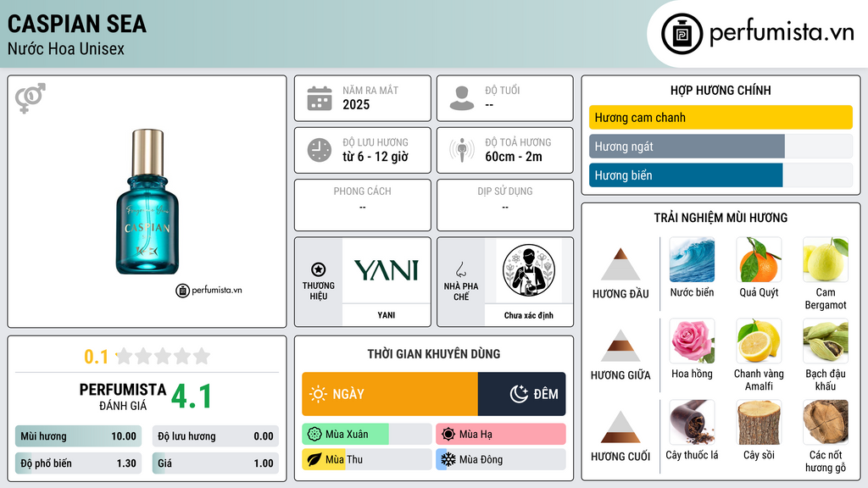Click the nose icon above Nhà pha chế

tap(460, 270)
